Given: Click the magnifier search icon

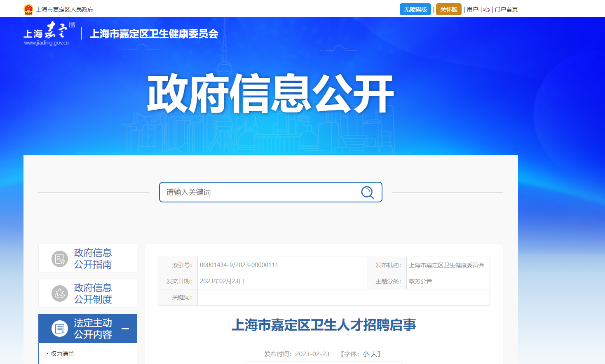Looking at the screenshot, I should click(x=367, y=192).
